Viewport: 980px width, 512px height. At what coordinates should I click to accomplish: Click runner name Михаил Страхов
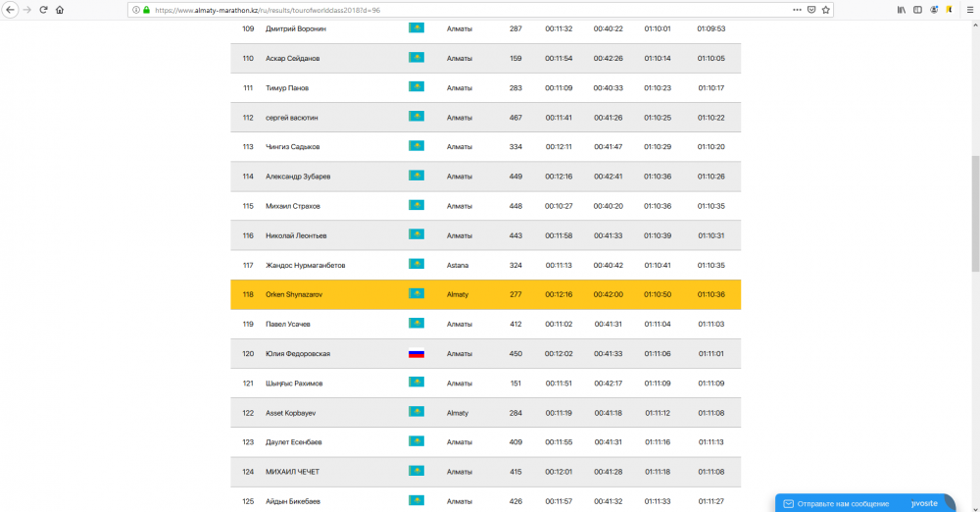coord(293,206)
